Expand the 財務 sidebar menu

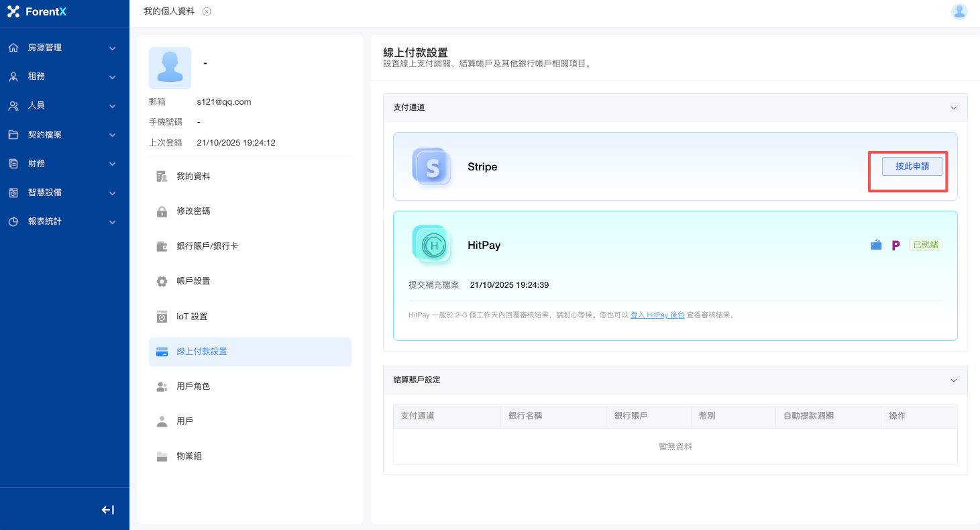[x=64, y=164]
